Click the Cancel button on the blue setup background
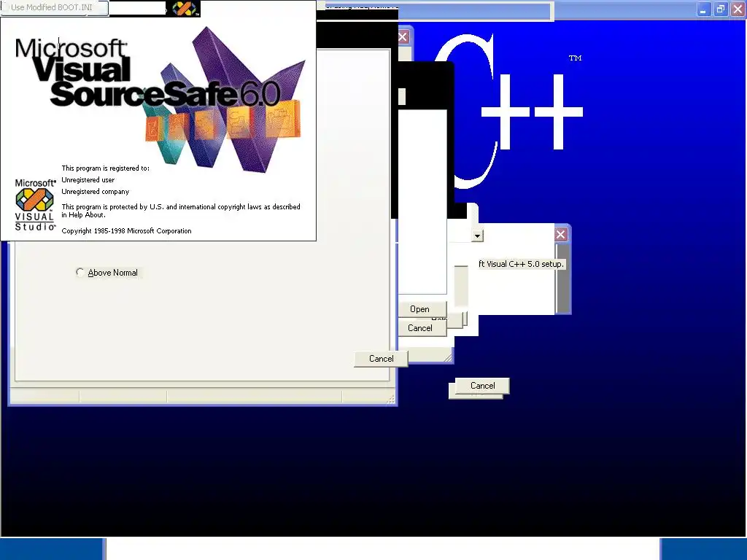The image size is (747, 560). 483,386
